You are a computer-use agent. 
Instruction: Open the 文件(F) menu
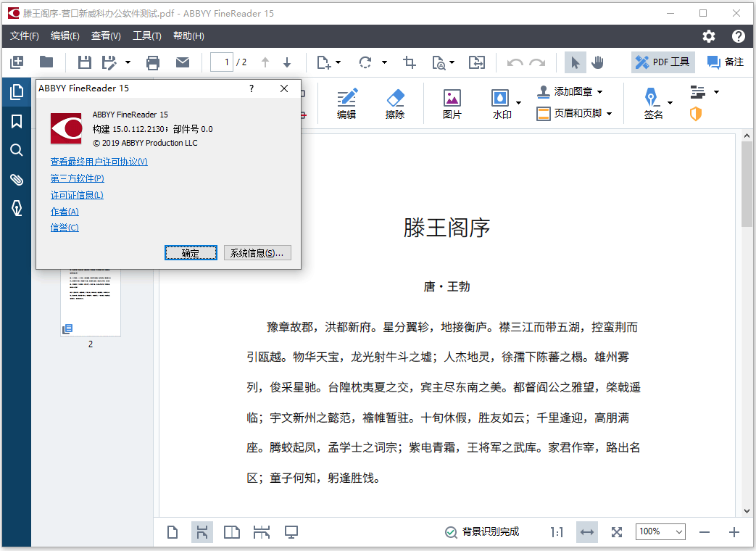pos(25,36)
